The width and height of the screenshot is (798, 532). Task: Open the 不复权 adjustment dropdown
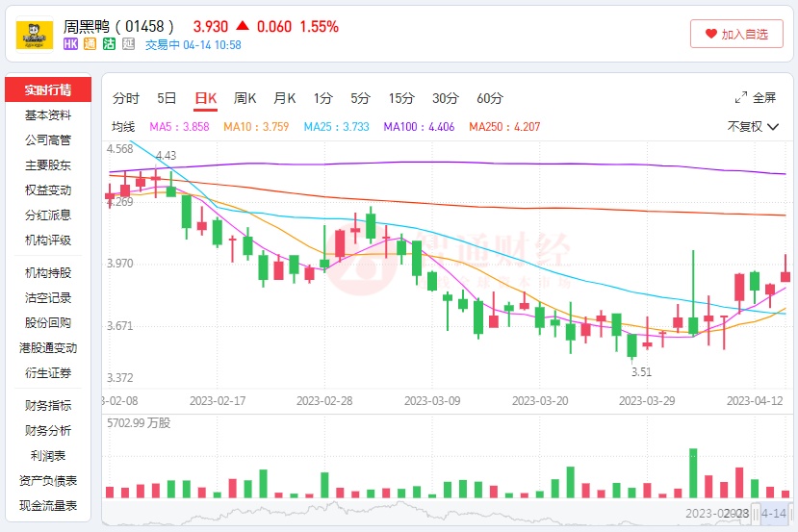tap(751, 126)
